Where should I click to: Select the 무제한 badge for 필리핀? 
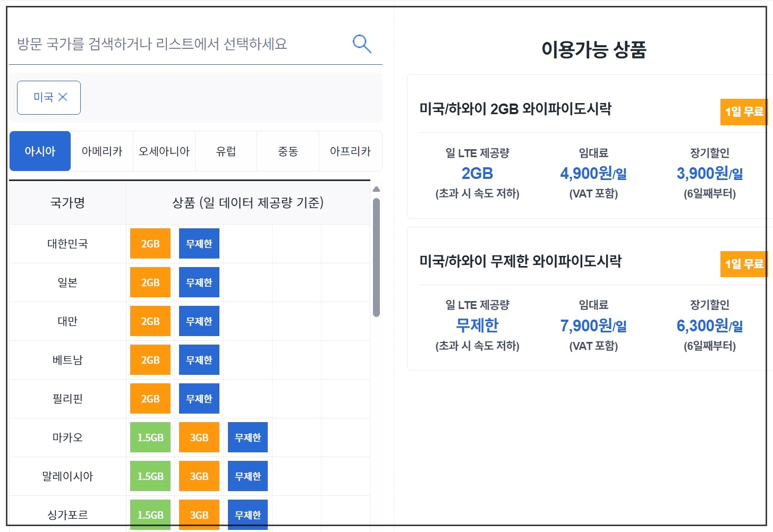[x=199, y=398]
